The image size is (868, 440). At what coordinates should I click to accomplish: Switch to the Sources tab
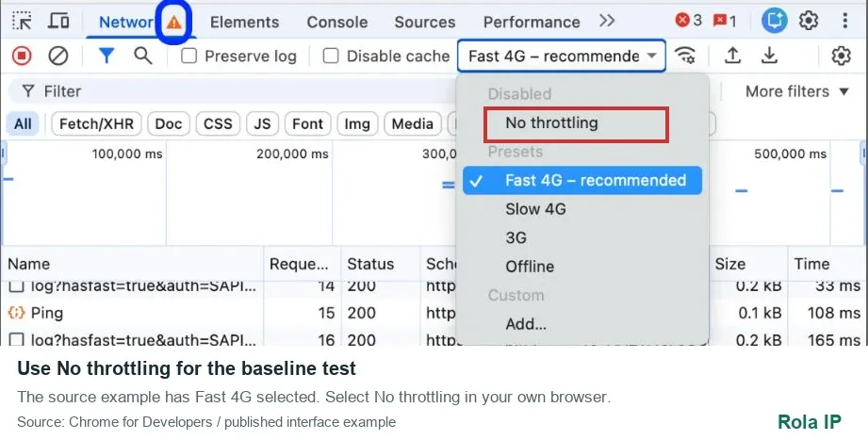tap(425, 22)
